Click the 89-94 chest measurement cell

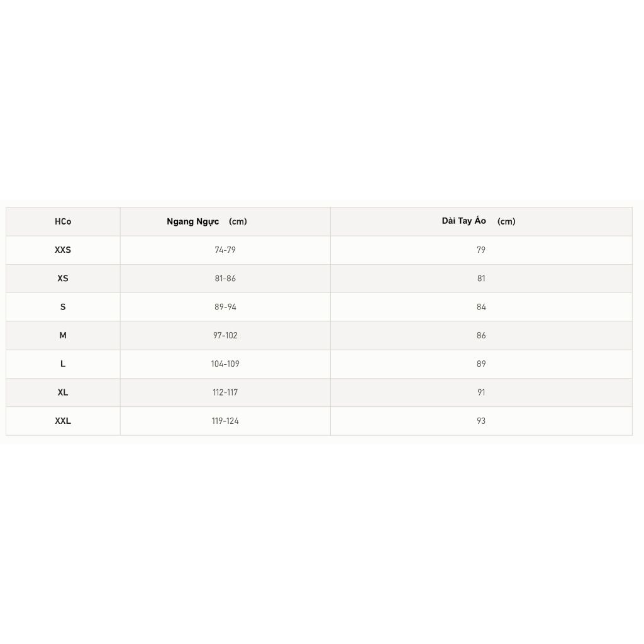(x=225, y=307)
